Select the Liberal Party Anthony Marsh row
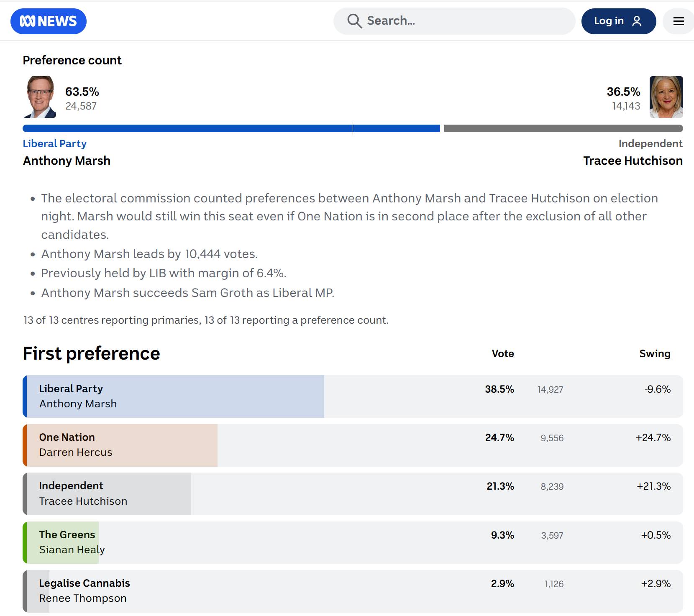Screen dimensions: 694x616 353,396
